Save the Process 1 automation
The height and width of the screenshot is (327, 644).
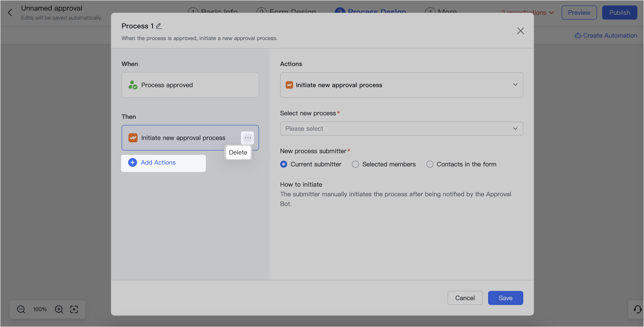pyautogui.click(x=505, y=298)
